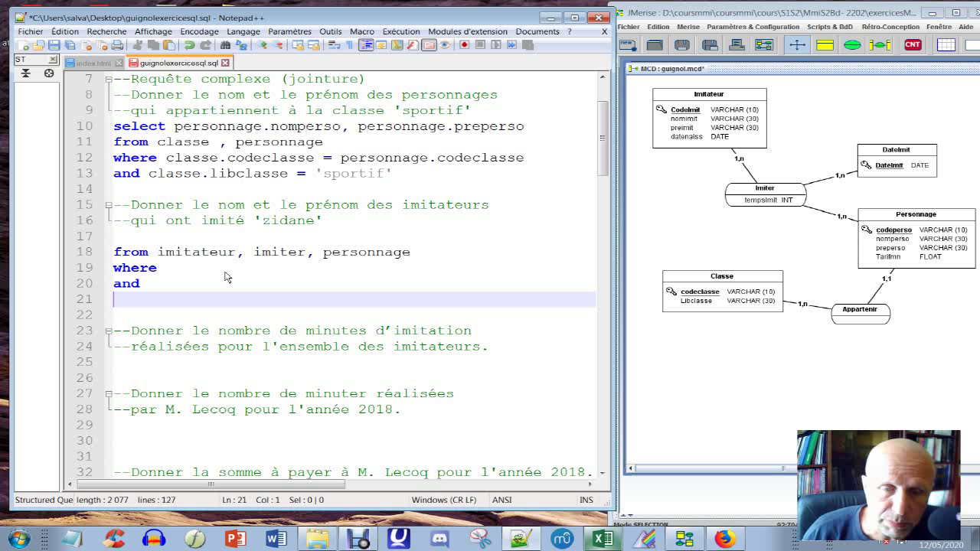Click the Play macro icon in Notepad++
Screen dimensions: 980x551
pyautogui.click(x=496, y=45)
